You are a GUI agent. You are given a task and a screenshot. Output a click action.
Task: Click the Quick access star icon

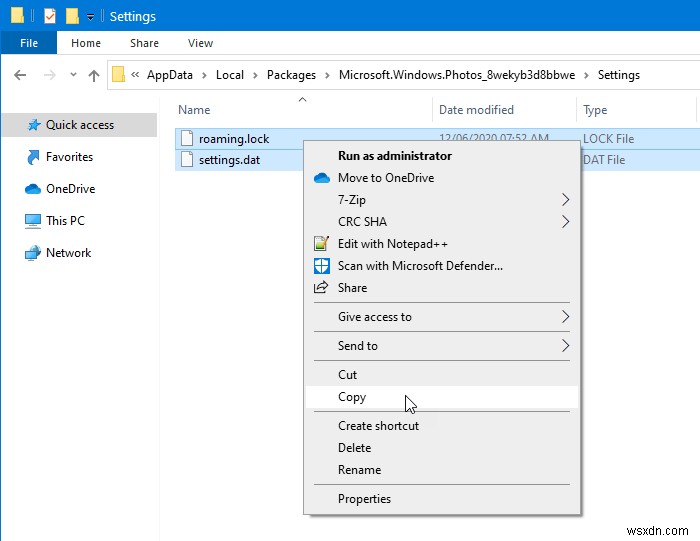(34, 125)
